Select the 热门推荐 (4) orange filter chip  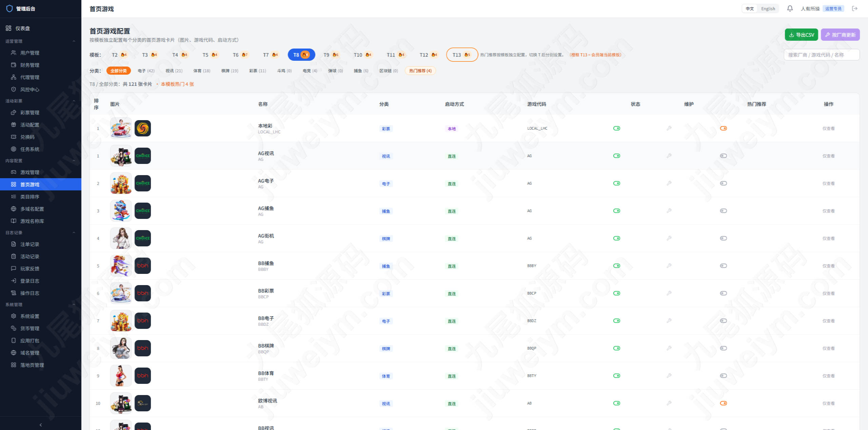pos(420,71)
